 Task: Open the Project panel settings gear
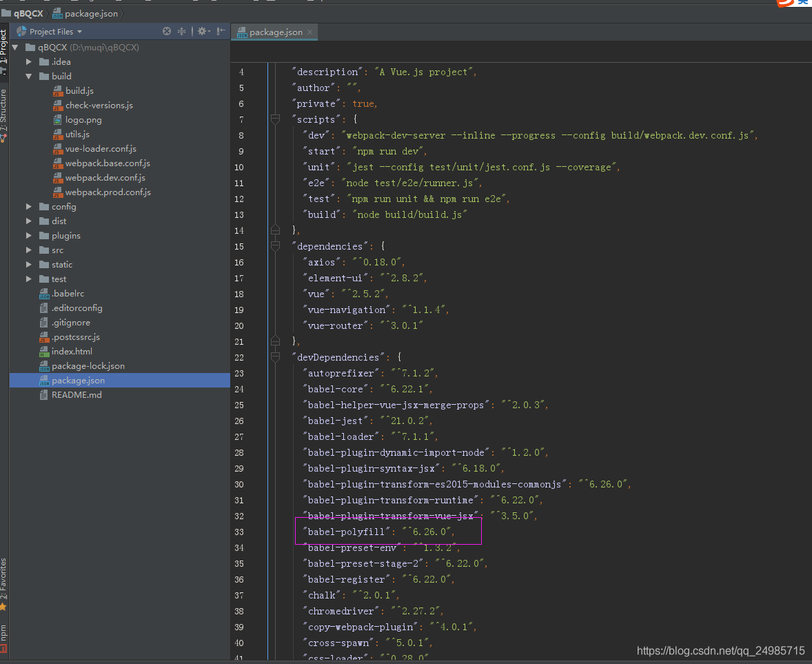coord(202,31)
